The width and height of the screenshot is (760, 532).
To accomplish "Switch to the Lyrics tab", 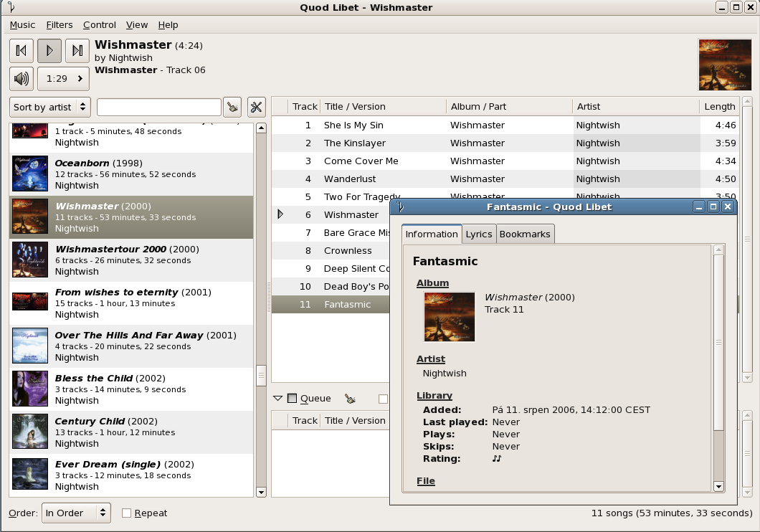I will [479, 234].
